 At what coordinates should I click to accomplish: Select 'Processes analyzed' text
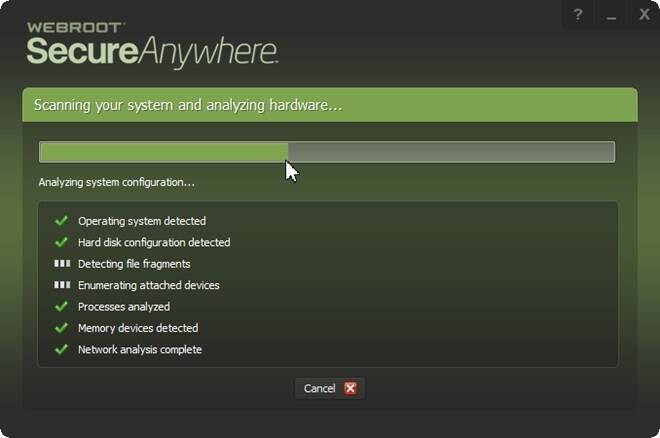124,307
